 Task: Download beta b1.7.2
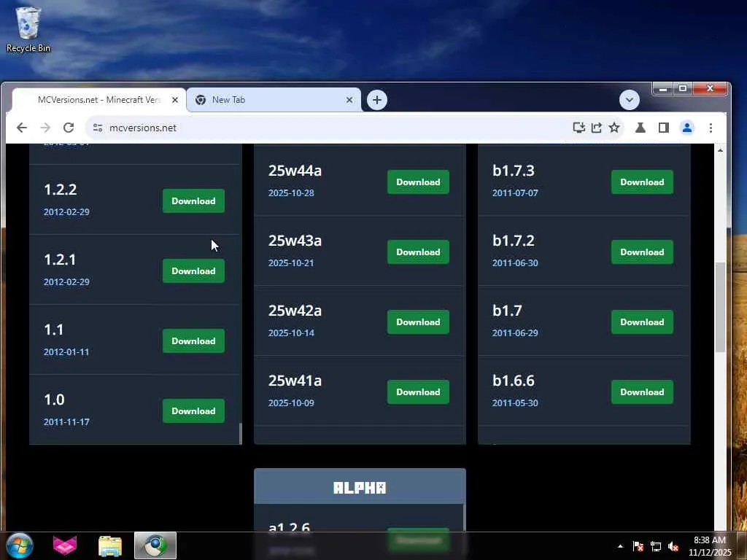coord(642,252)
